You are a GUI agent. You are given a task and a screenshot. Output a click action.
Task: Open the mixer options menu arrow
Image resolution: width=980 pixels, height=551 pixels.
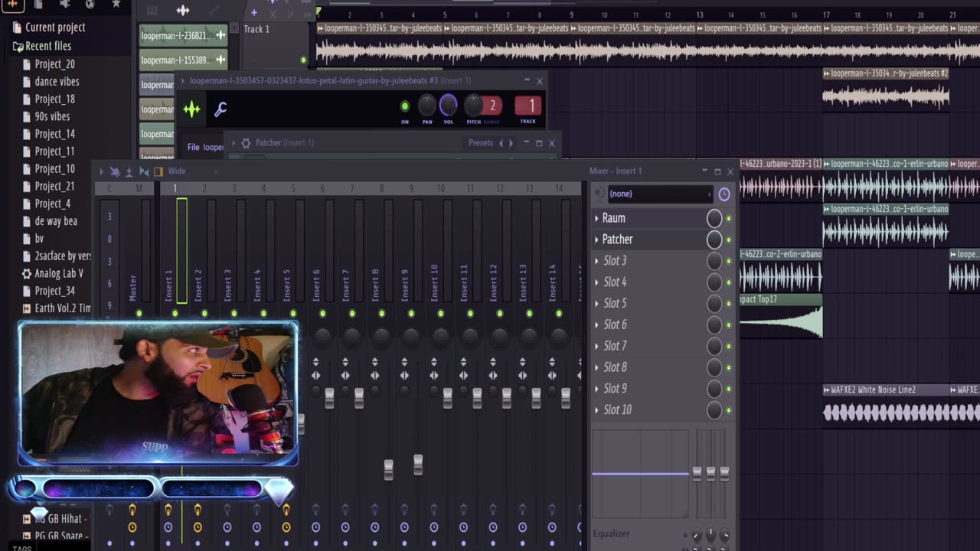pos(101,171)
